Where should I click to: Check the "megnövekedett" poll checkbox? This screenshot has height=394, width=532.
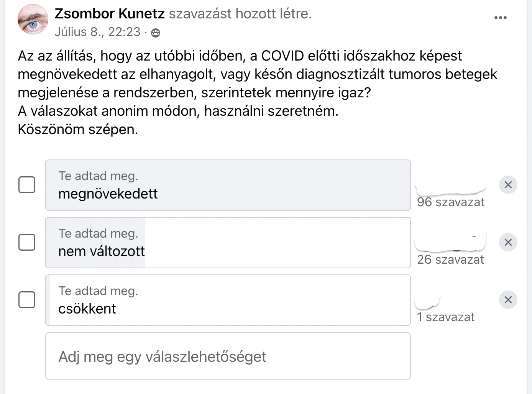[x=27, y=185]
